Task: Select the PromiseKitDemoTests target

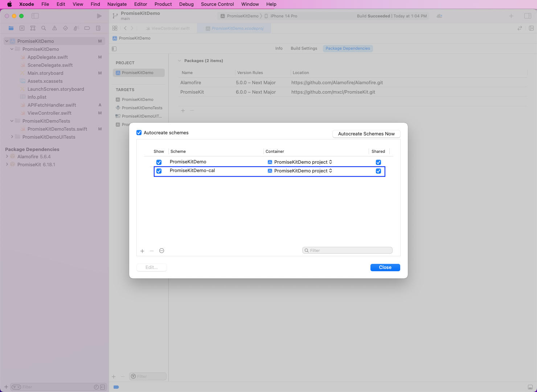Action: click(x=139, y=108)
